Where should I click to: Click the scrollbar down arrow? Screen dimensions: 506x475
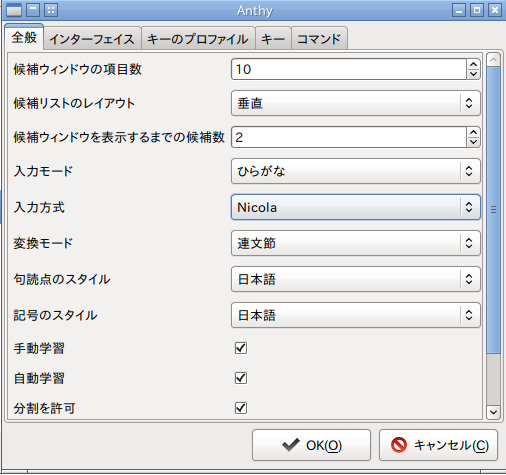[x=493, y=412]
